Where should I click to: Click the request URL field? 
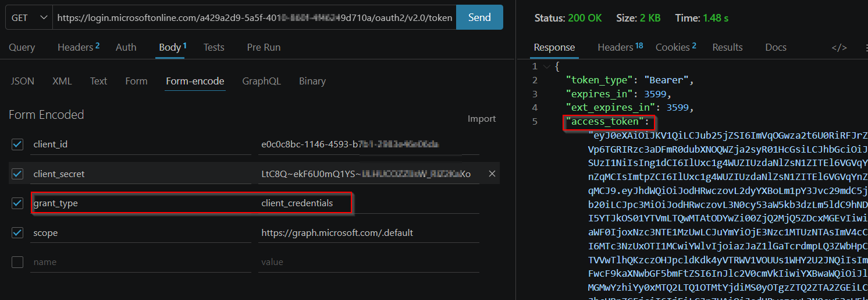(x=254, y=18)
